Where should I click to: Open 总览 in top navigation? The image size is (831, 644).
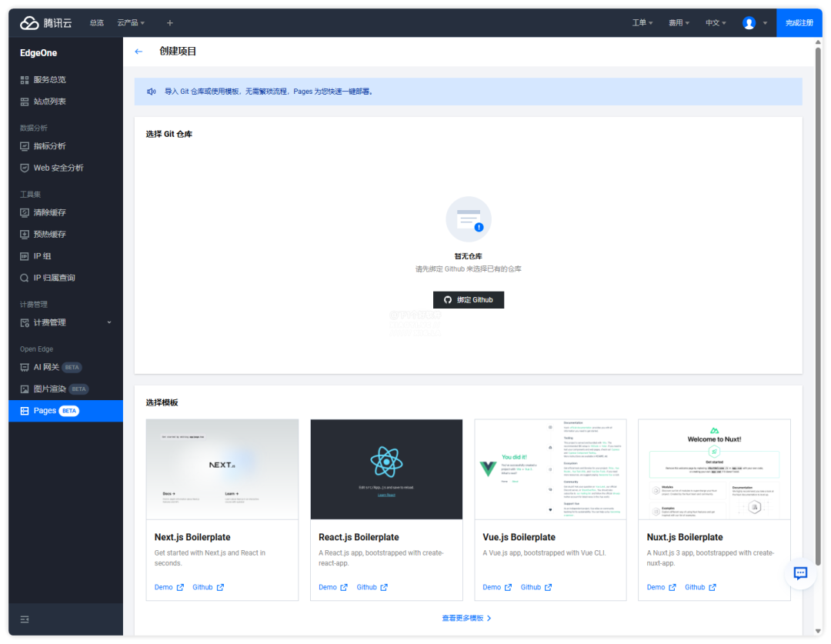(96, 23)
